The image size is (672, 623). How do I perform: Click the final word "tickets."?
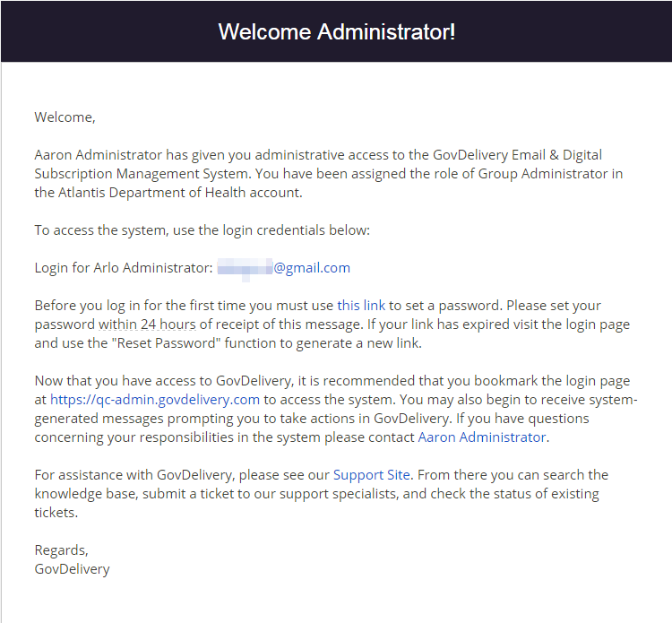click(56, 513)
